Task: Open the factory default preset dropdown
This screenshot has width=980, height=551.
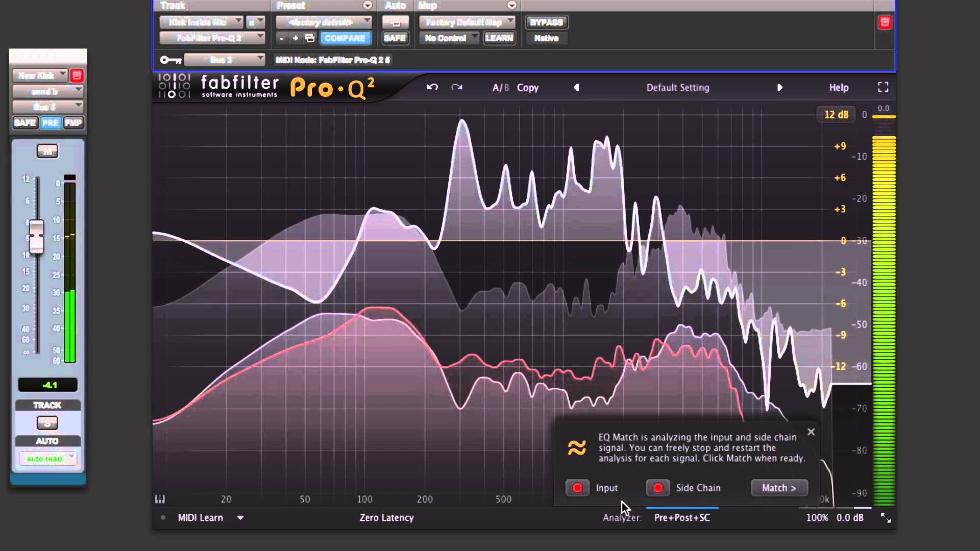Action: tap(324, 22)
